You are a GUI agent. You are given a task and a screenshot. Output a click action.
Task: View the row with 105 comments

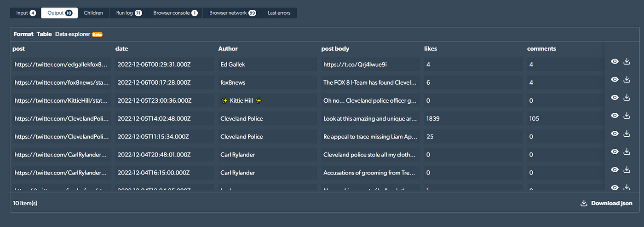614,116
